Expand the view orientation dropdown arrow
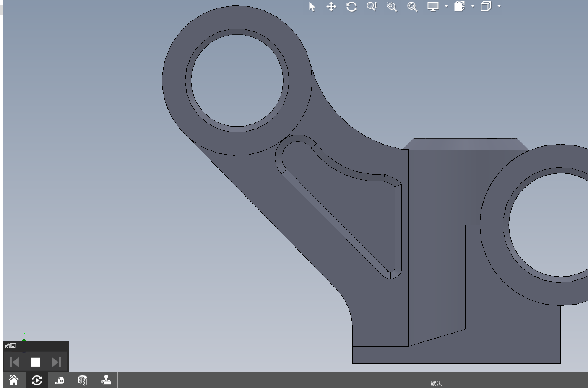 tap(473, 6)
